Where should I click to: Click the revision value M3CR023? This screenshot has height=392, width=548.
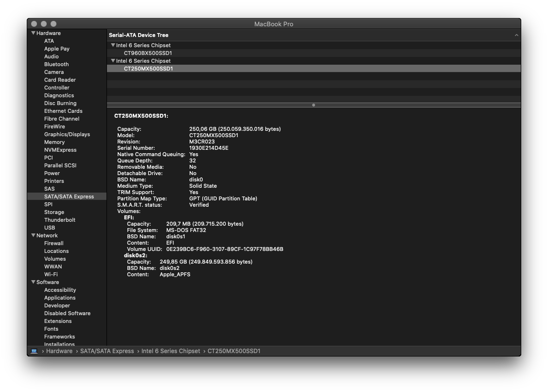click(202, 142)
